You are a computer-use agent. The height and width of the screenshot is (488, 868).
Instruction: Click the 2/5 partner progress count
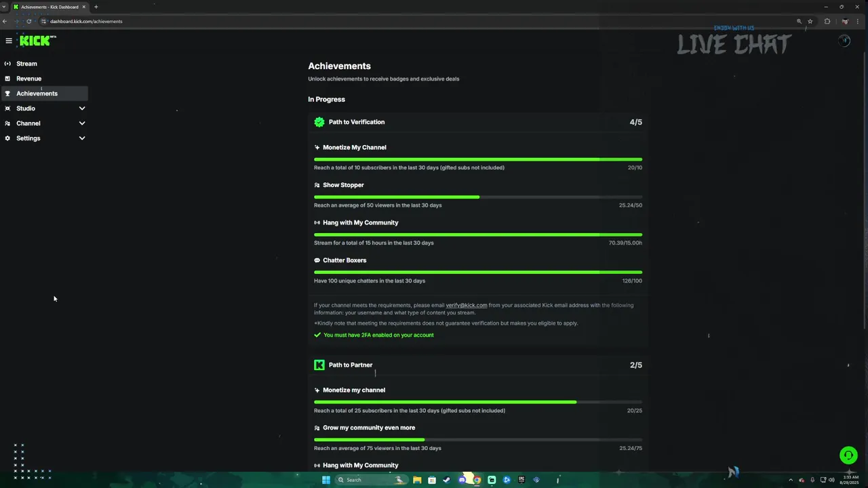pos(635,365)
